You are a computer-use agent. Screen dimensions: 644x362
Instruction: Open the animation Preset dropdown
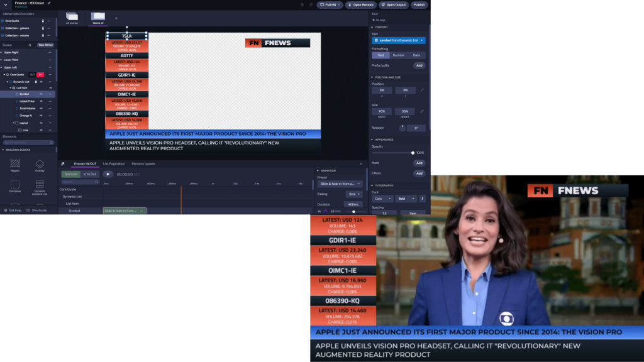tap(340, 184)
